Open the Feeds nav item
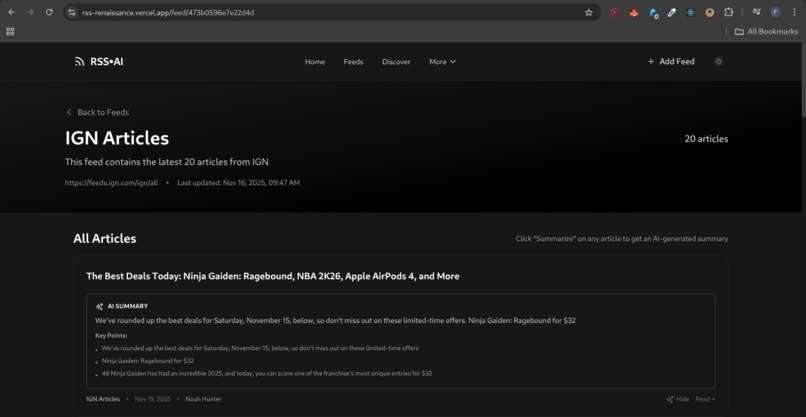Viewport: 806px width, 417px height. tap(353, 62)
